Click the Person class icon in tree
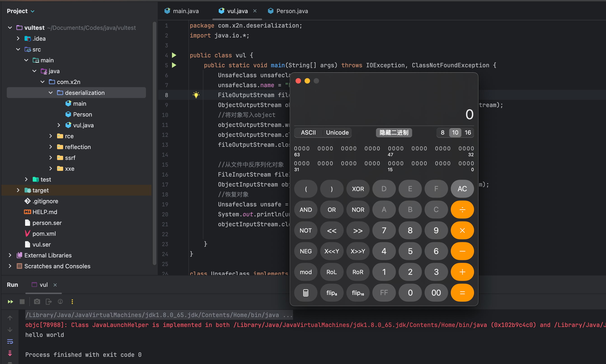The height and width of the screenshot is (364, 606). click(x=68, y=114)
